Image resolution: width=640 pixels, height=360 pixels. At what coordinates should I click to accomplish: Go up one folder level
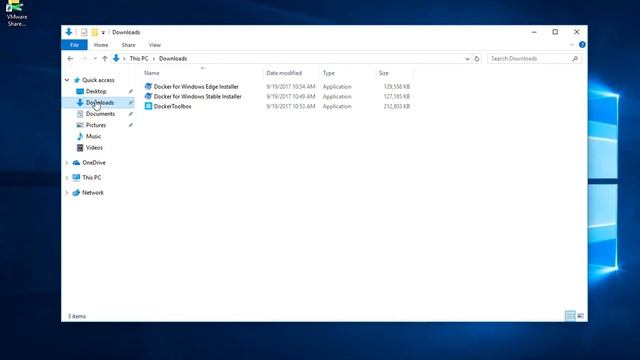[x=105, y=59]
